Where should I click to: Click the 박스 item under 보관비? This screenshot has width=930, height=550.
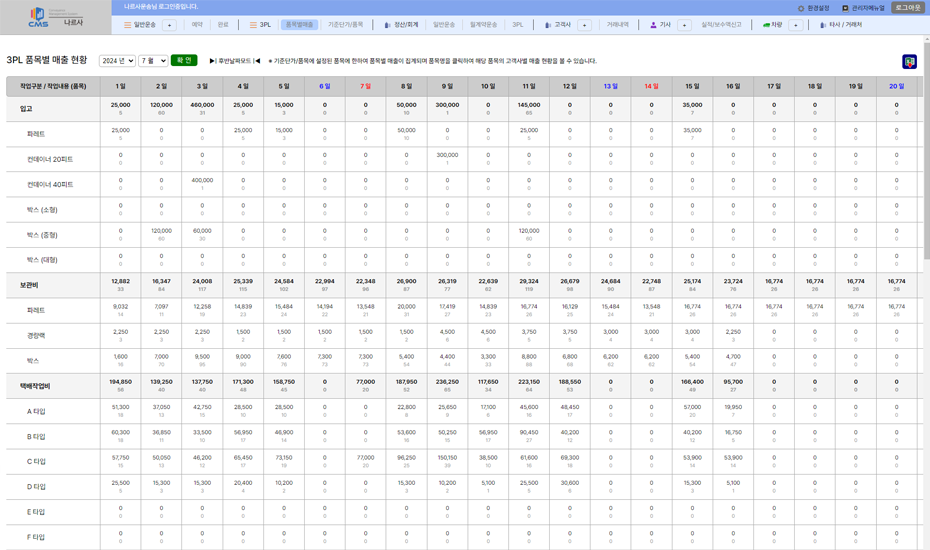tap(33, 361)
